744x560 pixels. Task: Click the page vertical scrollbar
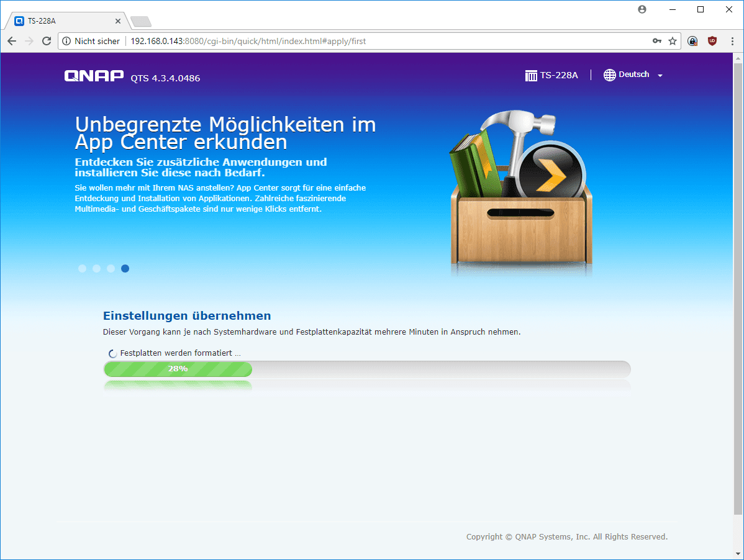point(738,288)
